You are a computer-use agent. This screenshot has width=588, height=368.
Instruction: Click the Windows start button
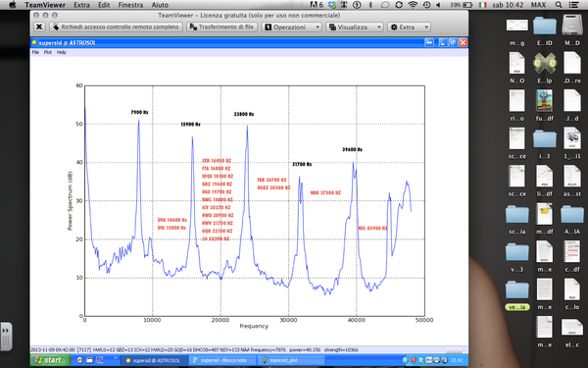(x=50, y=360)
